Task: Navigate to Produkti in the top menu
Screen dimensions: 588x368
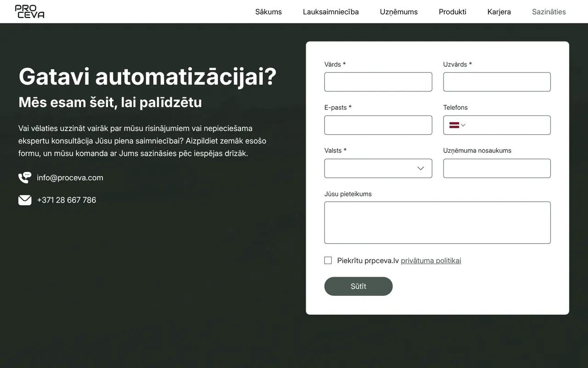Action: (x=452, y=12)
